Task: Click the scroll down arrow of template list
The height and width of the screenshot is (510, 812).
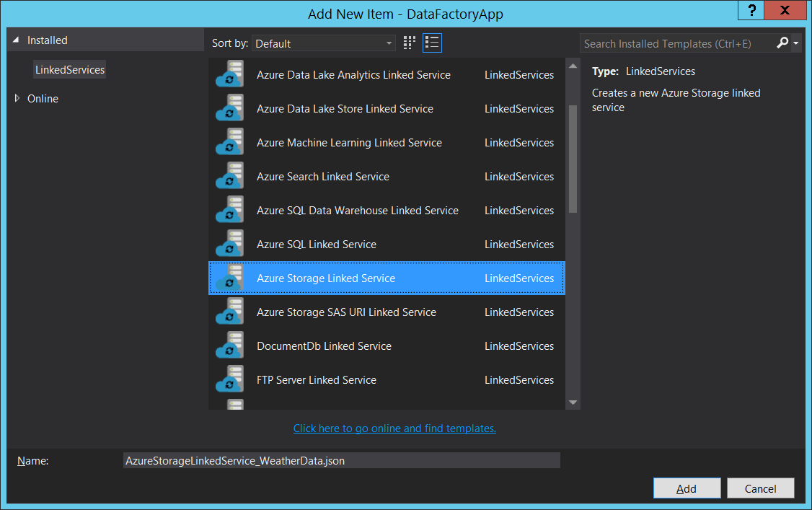Action: 573,403
